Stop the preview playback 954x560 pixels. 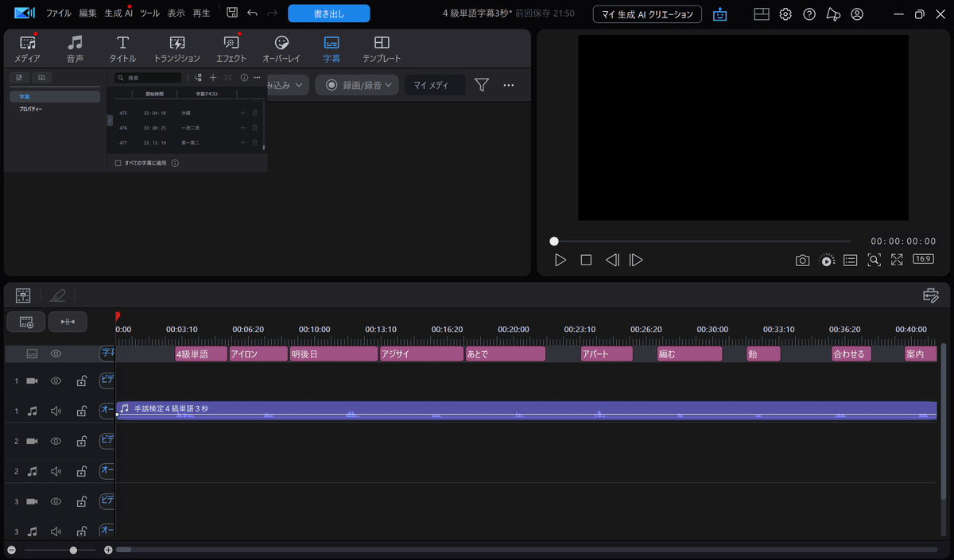586,260
